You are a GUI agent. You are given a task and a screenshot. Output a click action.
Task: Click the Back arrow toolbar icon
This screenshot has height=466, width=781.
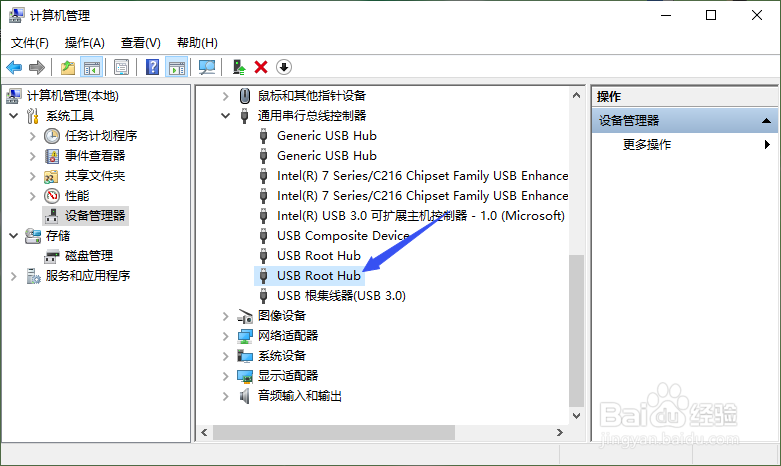(14, 67)
